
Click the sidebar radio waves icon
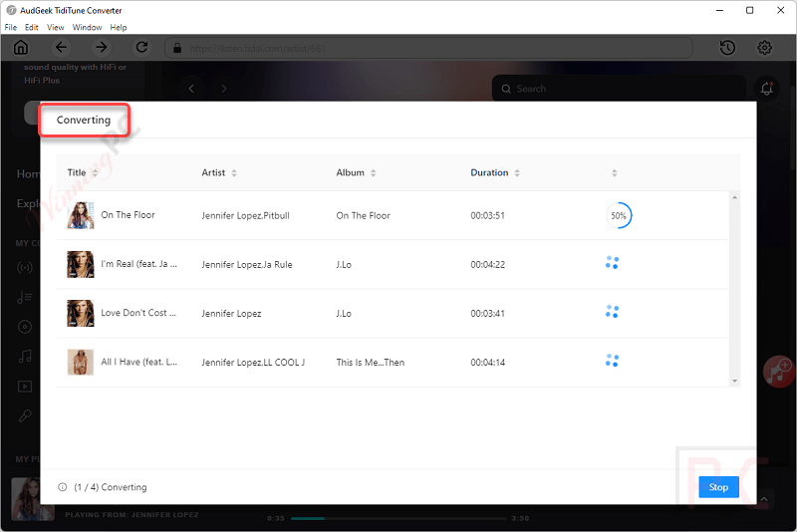pyautogui.click(x=24, y=267)
